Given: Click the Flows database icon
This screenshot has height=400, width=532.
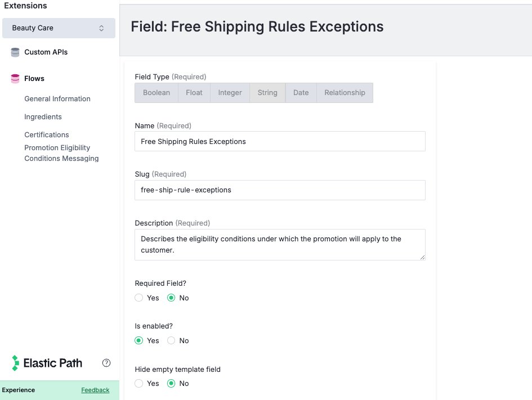Looking at the screenshot, I should pyautogui.click(x=15, y=78).
